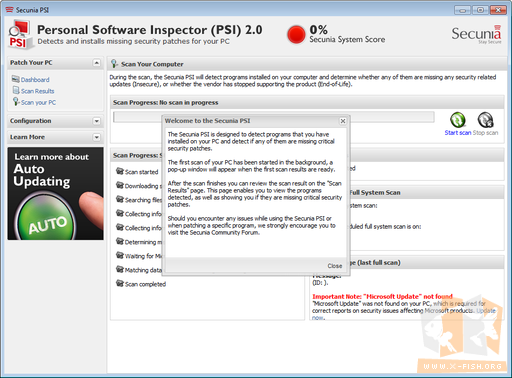Click the Scan your PC icon in sidebar
Image resolution: width=512 pixels, height=378 pixels.
pos(16,101)
